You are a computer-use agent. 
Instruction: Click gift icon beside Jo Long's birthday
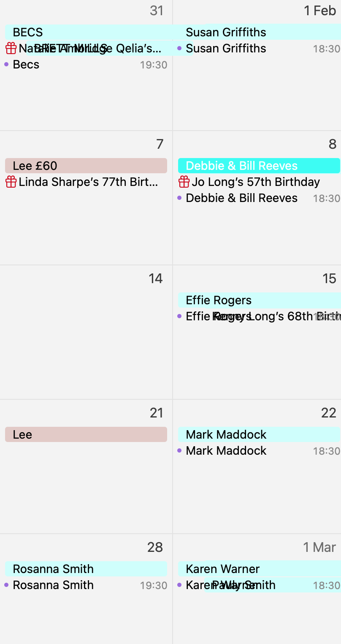pyautogui.click(x=184, y=182)
